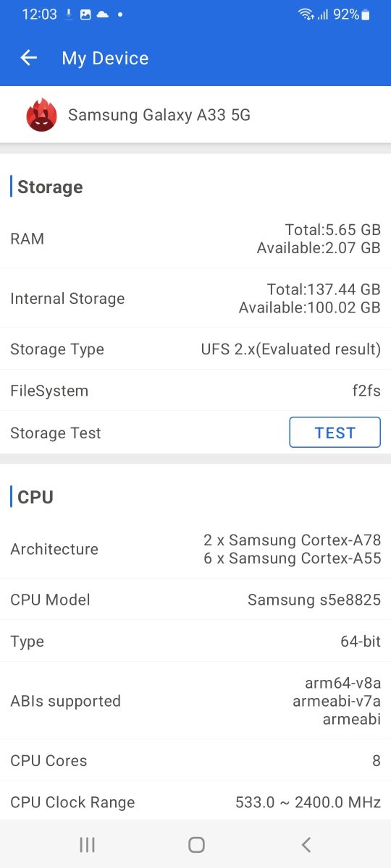
Task: Tap the battery icon in status bar
Action: [x=366, y=14]
